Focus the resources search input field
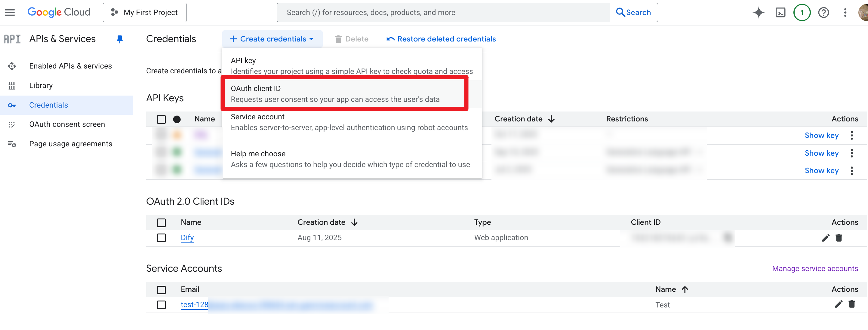 [443, 12]
